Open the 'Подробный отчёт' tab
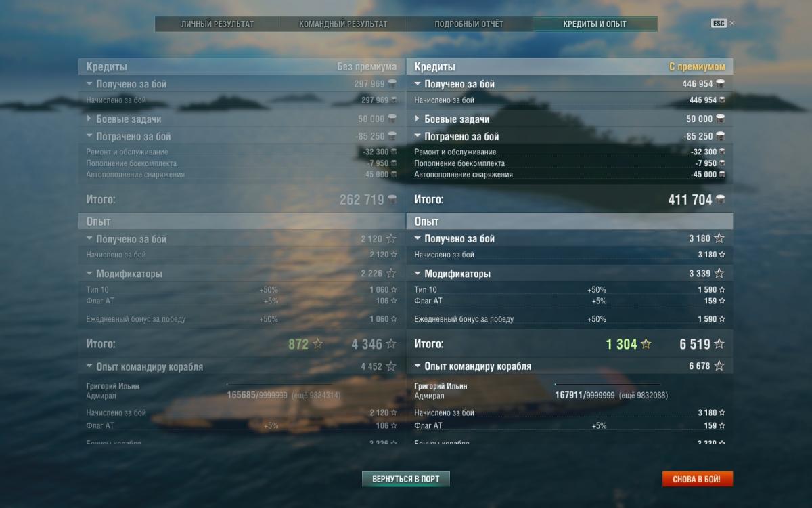Image resolution: width=812 pixels, height=508 pixels. [469, 24]
